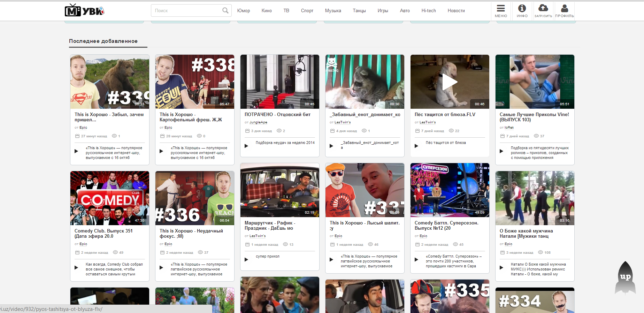Open the Vine compilation thumbnail
Image resolution: width=644 pixels, height=313 pixels.
[x=535, y=82]
